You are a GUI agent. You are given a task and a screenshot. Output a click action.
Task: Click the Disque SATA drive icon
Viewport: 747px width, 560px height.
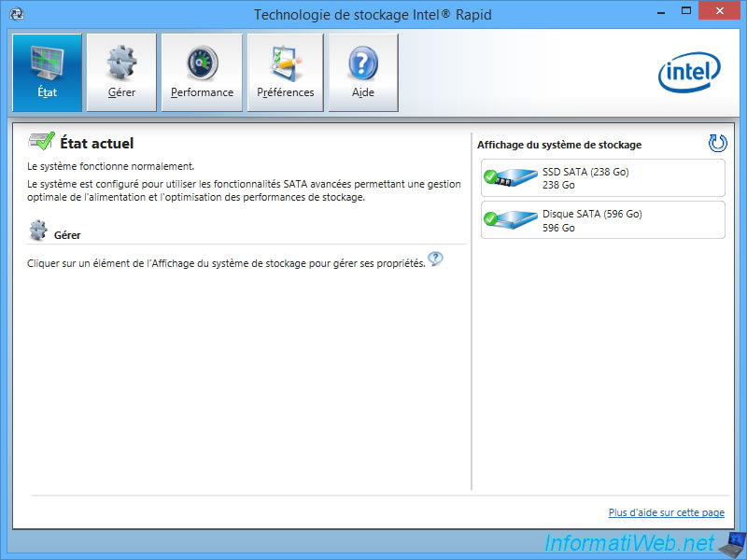click(511, 219)
